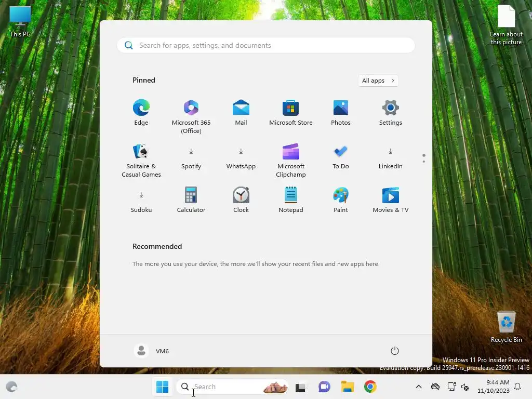Open the Calculator app
532x399 pixels.
(191, 200)
